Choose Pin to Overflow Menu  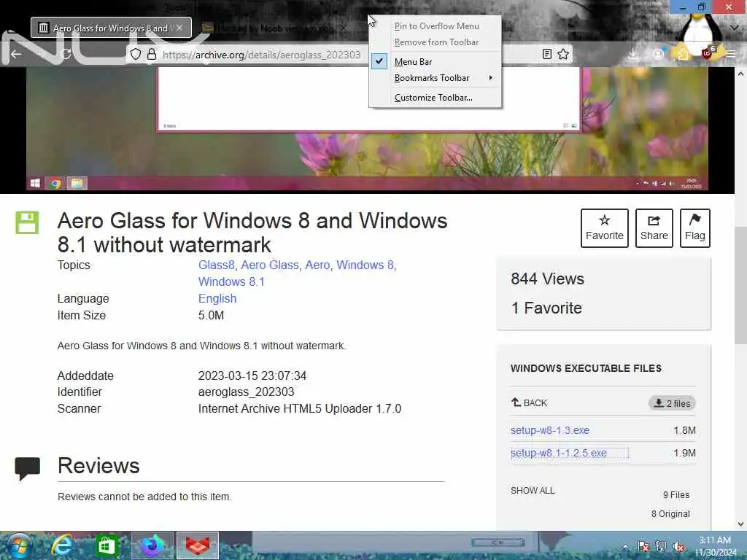coord(436,26)
